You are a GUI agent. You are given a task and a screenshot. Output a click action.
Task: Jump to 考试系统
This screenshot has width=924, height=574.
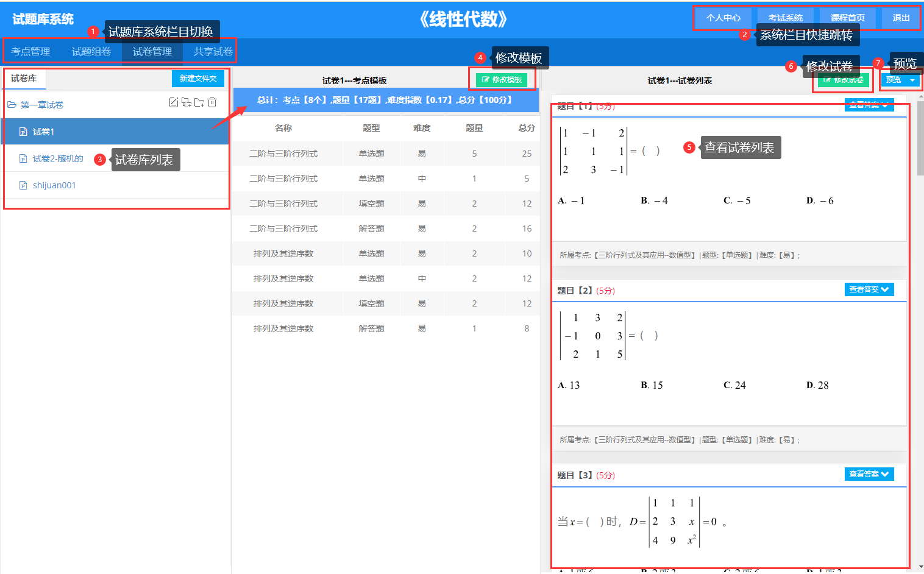click(x=786, y=18)
